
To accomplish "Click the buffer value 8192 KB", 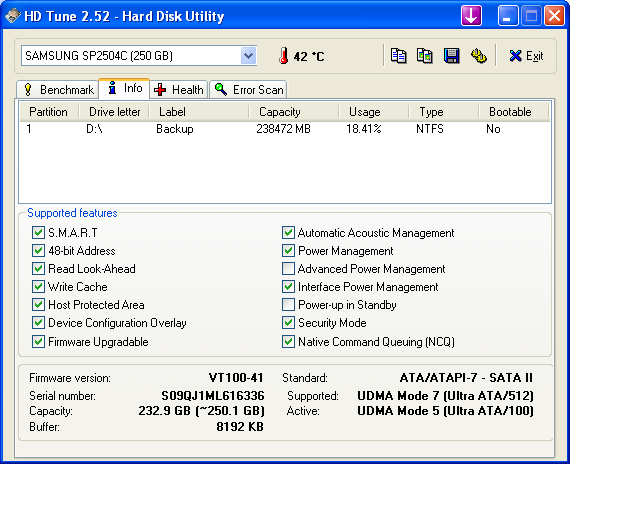I will tap(240, 427).
